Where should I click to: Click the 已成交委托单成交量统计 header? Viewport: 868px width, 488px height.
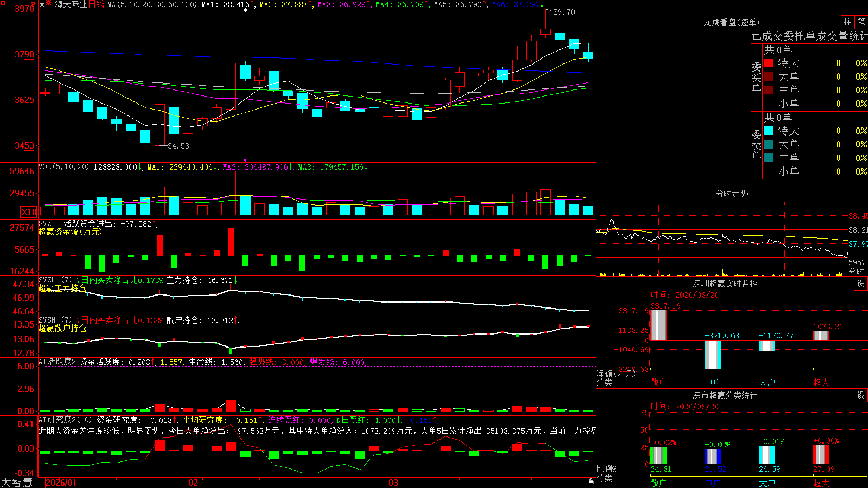pos(809,36)
